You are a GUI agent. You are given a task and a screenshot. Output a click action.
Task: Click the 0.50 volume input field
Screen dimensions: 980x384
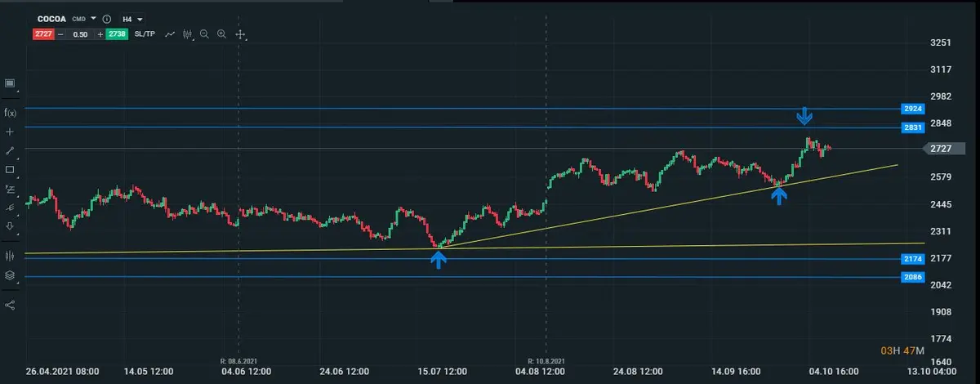[79, 34]
